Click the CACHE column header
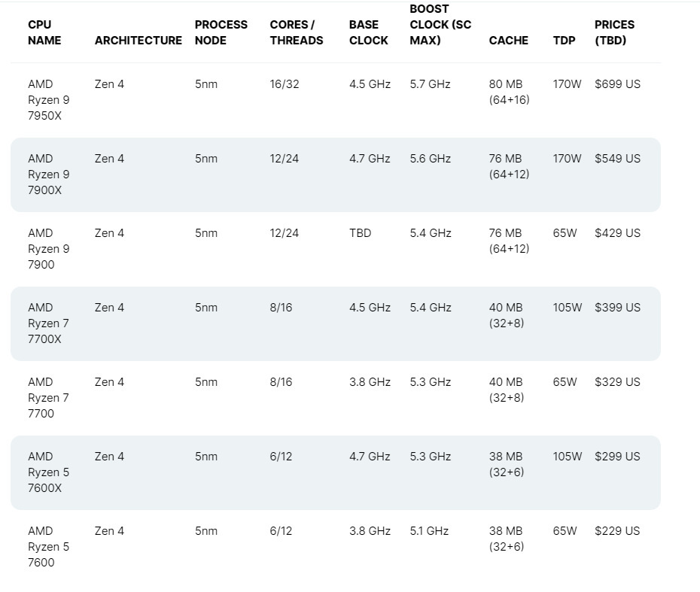Viewport: 700px width, 592px height. click(508, 41)
